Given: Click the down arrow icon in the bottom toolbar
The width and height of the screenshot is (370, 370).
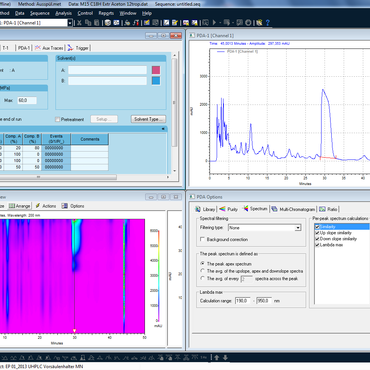Looking at the screenshot, I should click(x=225, y=357).
